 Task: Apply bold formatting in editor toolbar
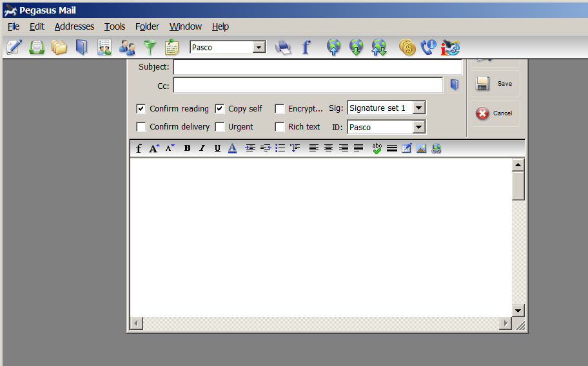pos(187,148)
